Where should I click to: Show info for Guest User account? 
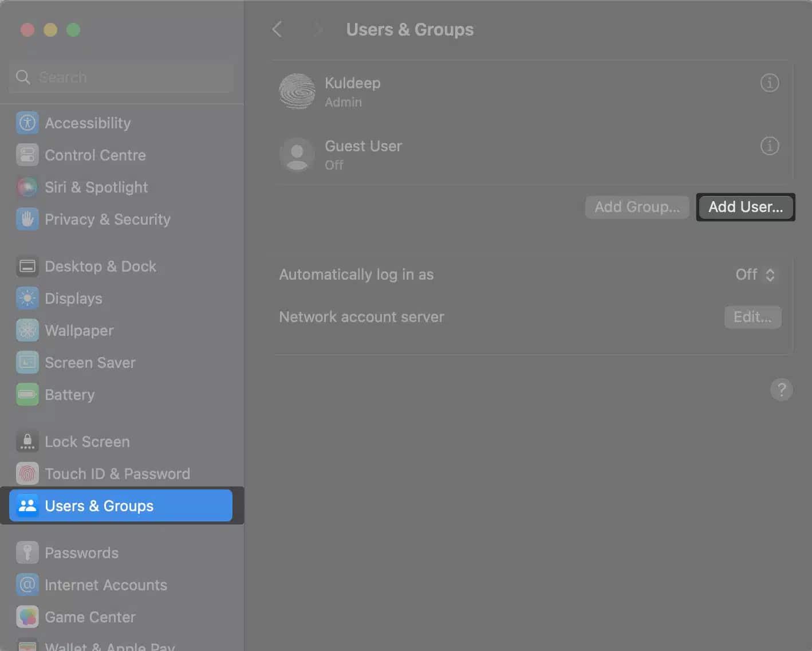click(770, 146)
